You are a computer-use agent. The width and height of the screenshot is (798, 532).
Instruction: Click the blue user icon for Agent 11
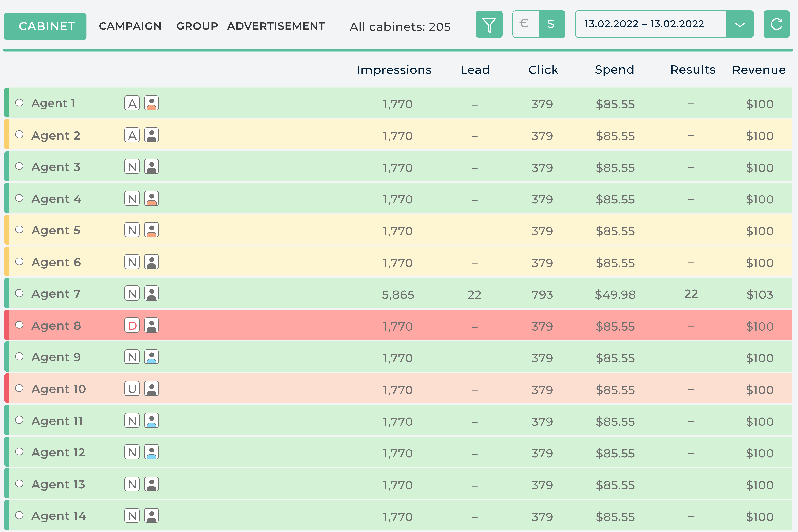pos(151,421)
